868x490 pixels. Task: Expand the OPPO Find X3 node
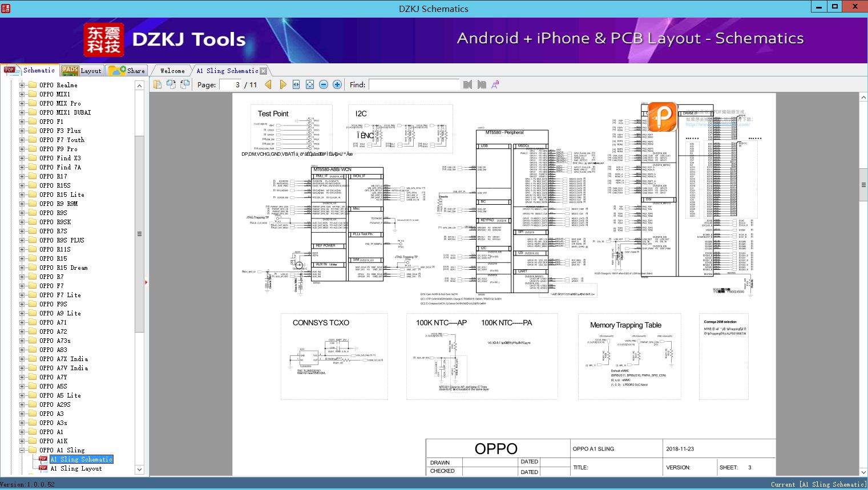pos(22,158)
